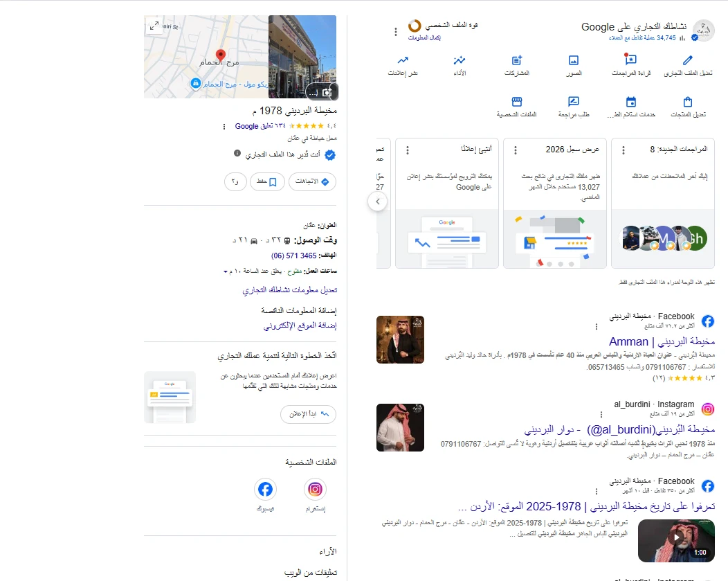728x581 pixels.
Task: Click the 'تعليقات من الويب' heading
Action: click(311, 573)
